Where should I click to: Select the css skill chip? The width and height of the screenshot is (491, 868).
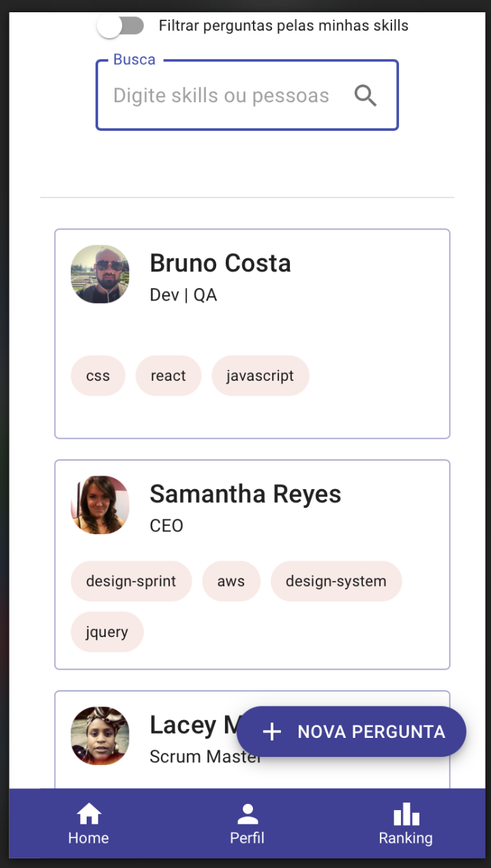pyautogui.click(x=98, y=375)
